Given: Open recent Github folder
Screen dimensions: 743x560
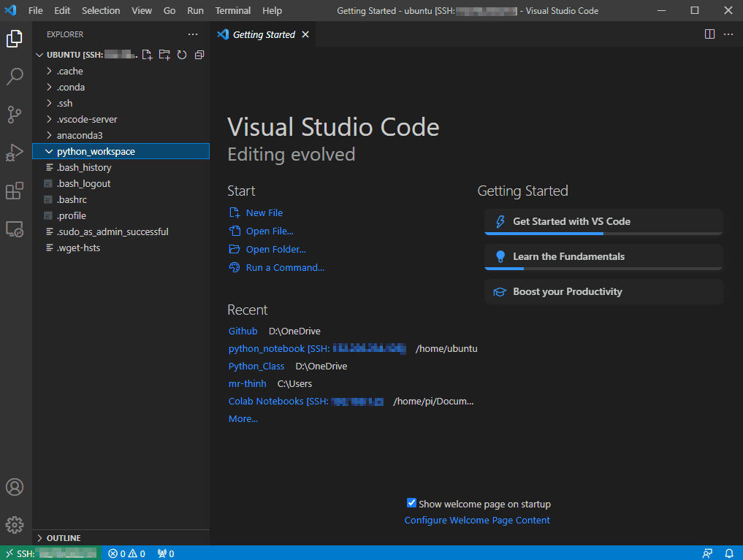Looking at the screenshot, I should [x=243, y=331].
